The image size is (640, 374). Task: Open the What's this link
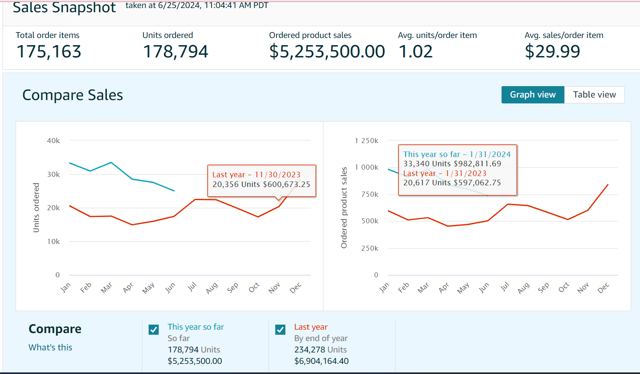[x=50, y=347]
